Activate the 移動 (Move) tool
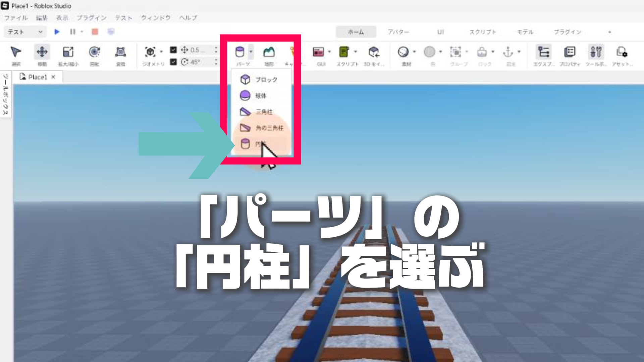The image size is (644, 362). 42,52
